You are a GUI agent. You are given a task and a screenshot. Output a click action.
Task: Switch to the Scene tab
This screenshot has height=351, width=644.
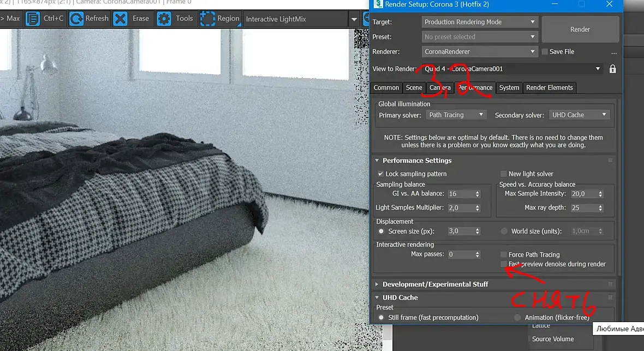click(414, 87)
